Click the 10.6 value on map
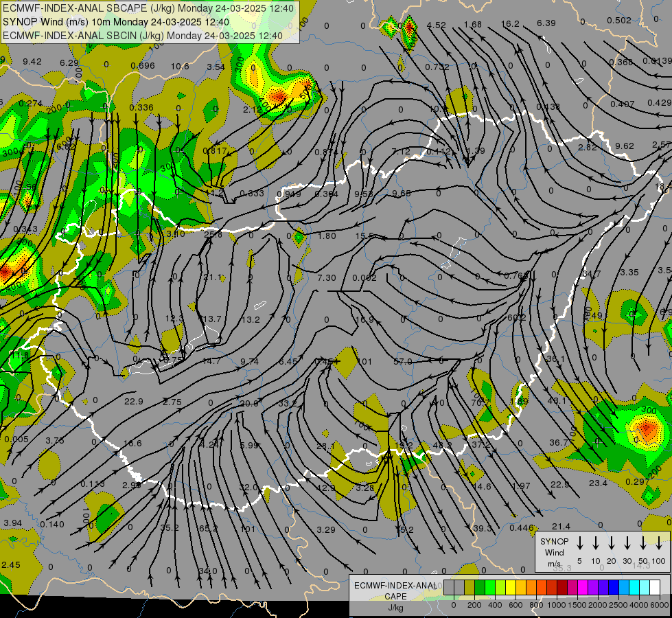The image size is (672, 618). tap(180, 66)
